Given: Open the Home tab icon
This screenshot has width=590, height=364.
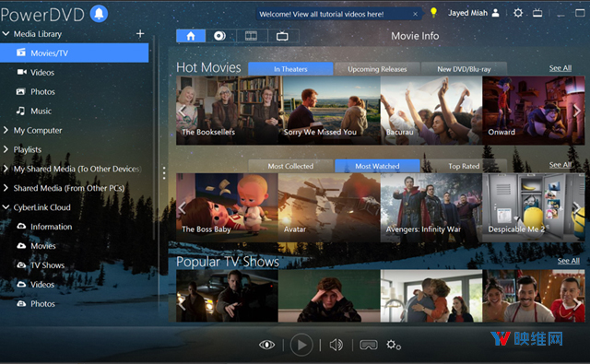Looking at the screenshot, I should point(191,36).
